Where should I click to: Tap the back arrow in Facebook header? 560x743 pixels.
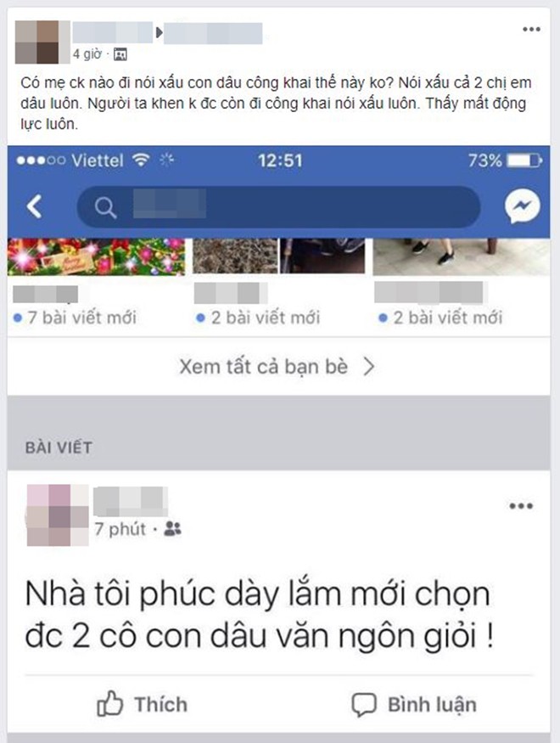[x=34, y=206]
